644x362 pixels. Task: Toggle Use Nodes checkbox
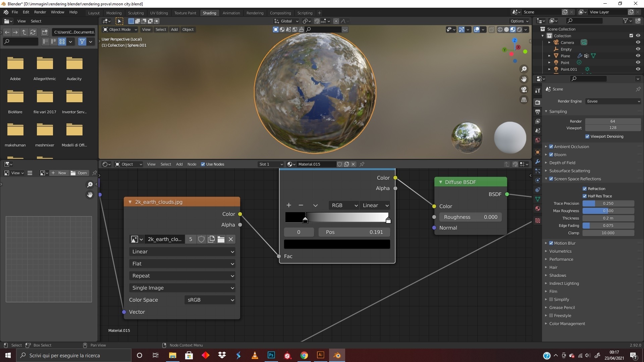tap(203, 164)
